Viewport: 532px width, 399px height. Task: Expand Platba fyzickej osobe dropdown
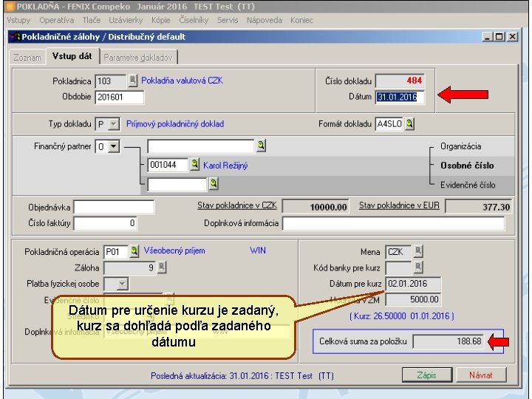pyautogui.click(x=123, y=284)
